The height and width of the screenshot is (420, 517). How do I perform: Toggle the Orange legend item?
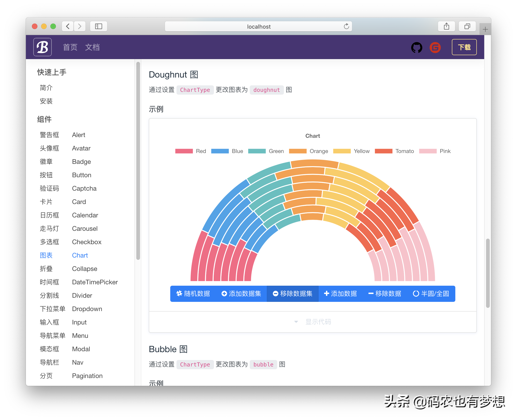(x=308, y=151)
